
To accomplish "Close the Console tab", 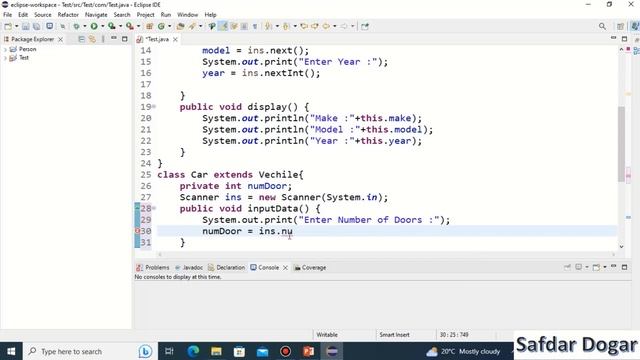I will tap(285, 268).
